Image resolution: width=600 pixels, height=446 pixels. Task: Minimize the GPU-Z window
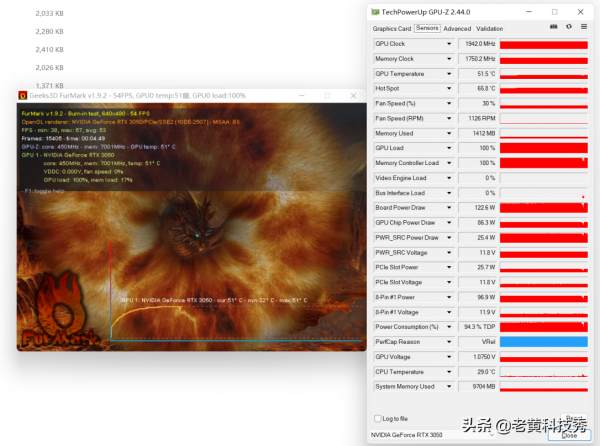click(x=529, y=12)
